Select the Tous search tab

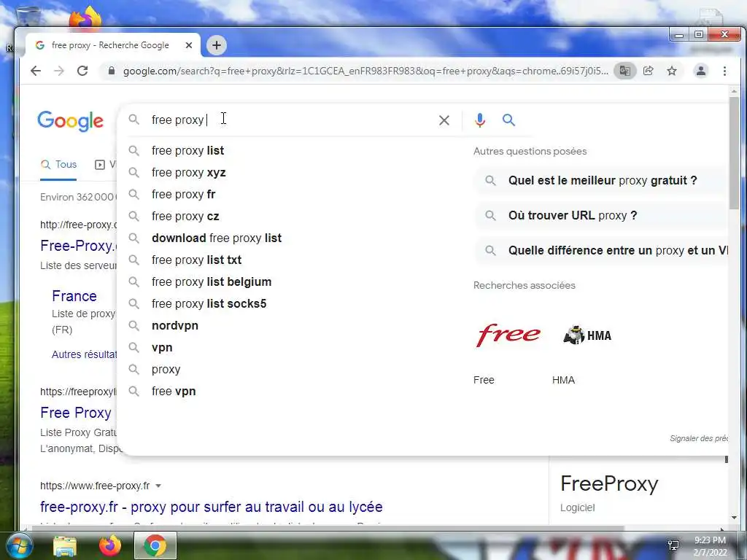click(58, 165)
